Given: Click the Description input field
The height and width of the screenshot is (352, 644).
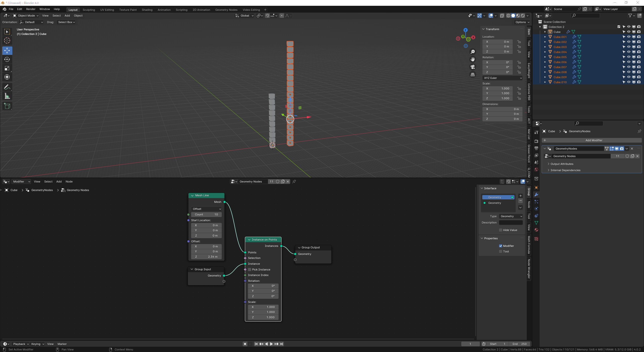Looking at the screenshot, I should point(511,223).
